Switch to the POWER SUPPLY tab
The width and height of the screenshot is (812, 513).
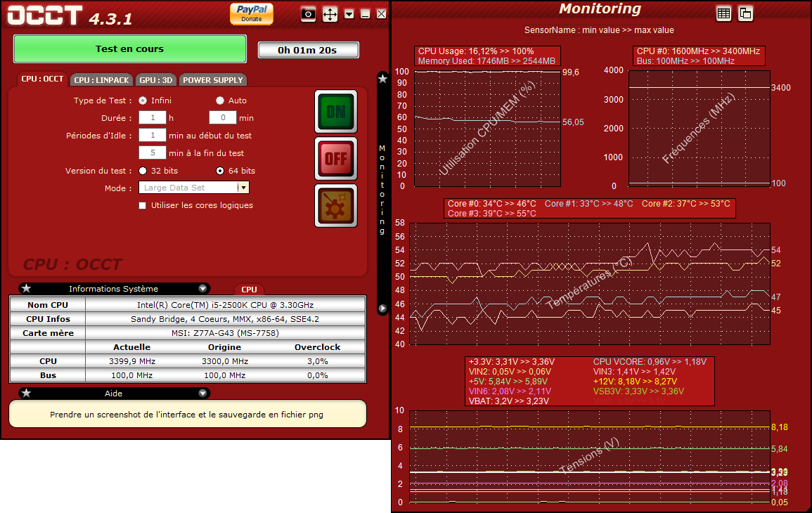[213, 80]
